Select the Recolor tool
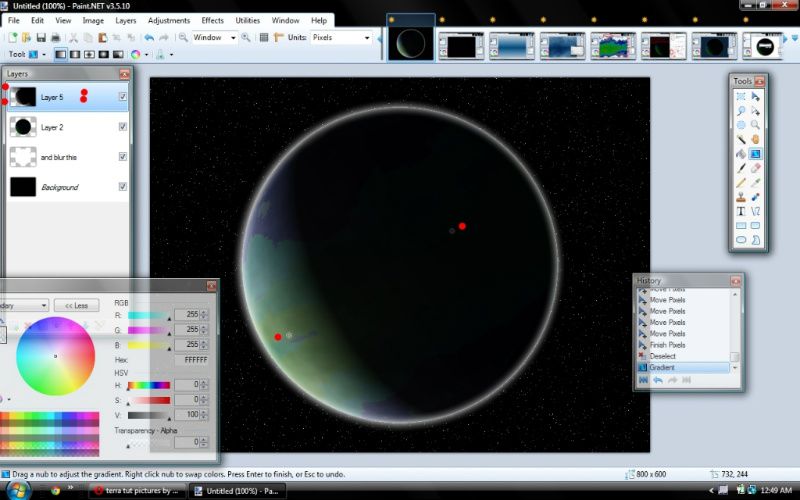This screenshot has height=500, width=800. (x=756, y=197)
